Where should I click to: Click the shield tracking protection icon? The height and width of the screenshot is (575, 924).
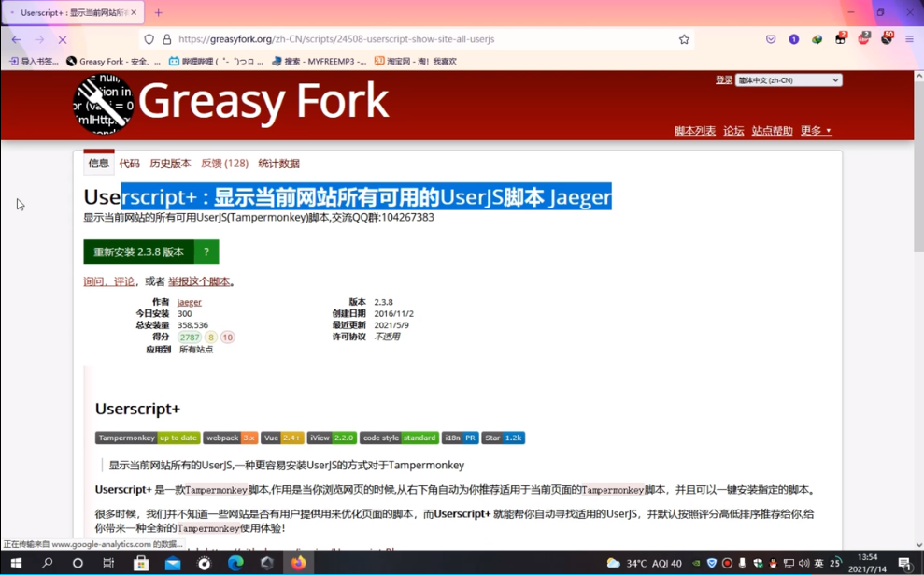tap(149, 39)
